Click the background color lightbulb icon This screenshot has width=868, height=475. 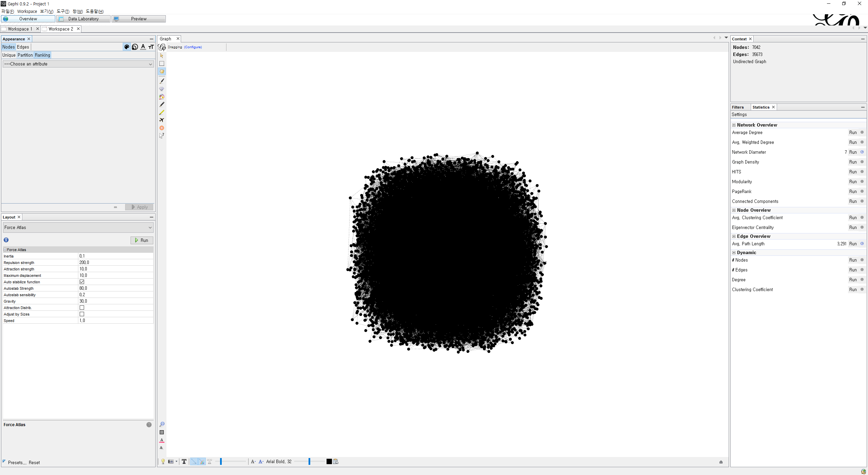(163, 461)
